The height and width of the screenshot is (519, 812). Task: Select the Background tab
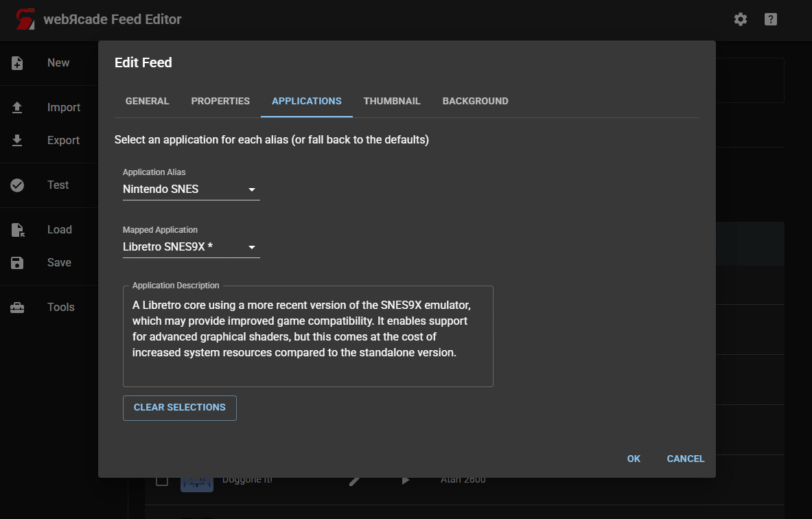(x=475, y=101)
